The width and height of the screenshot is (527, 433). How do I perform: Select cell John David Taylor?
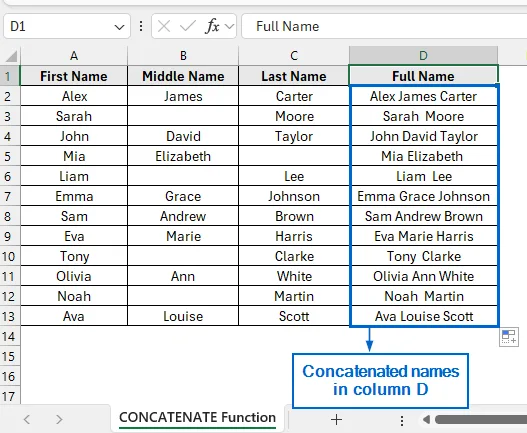click(x=423, y=136)
